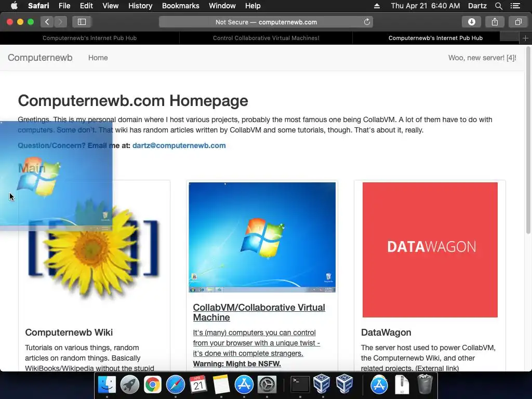Click the dartz@computernewb.com email link

[179, 145]
